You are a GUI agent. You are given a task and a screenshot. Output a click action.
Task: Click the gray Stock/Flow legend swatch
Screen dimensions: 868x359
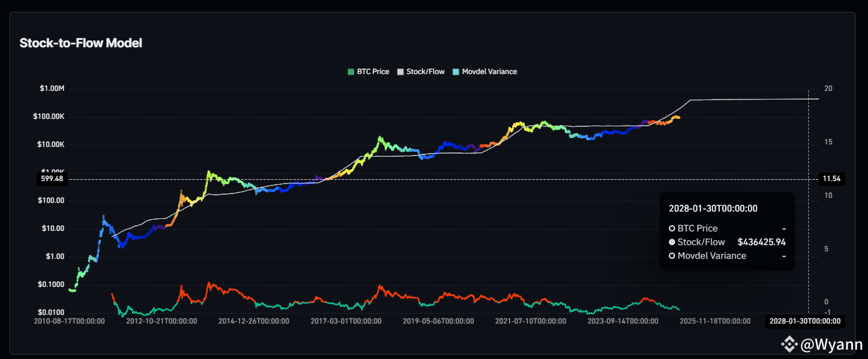(x=399, y=71)
